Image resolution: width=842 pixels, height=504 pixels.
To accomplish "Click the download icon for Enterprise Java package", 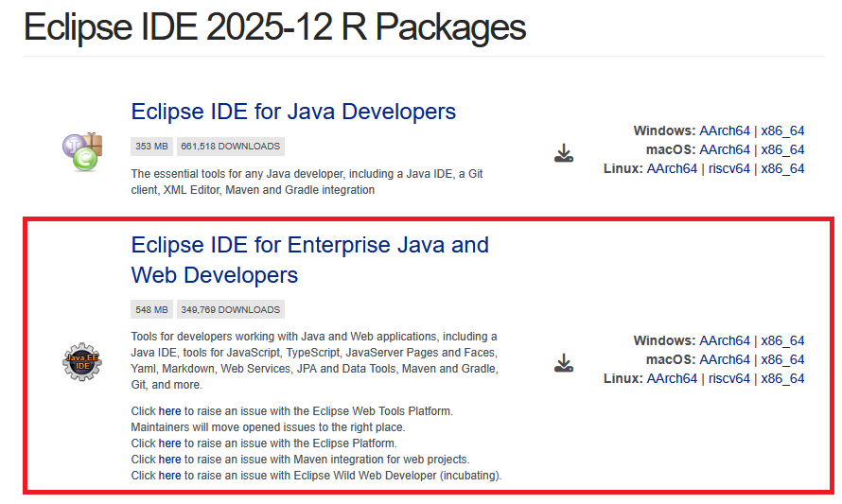I will tap(564, 362).
